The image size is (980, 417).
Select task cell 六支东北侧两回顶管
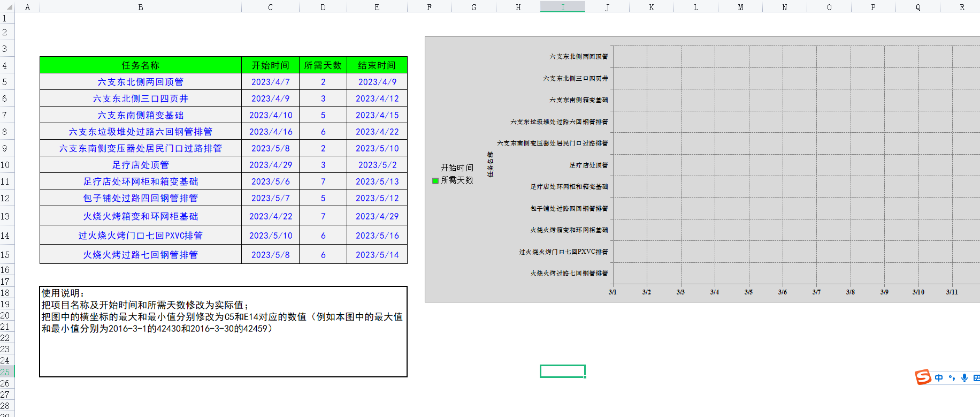141,82
